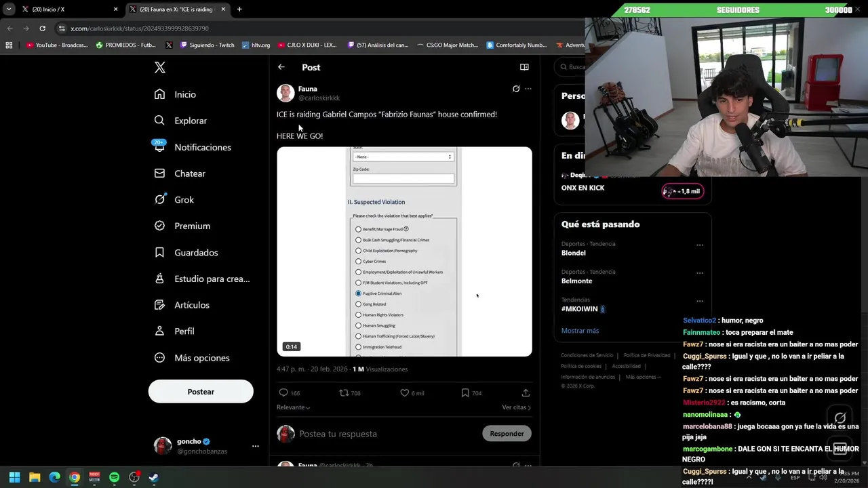
Task: Open Siguiendo - Twitch bookmark
Action: tap(207, 45)
